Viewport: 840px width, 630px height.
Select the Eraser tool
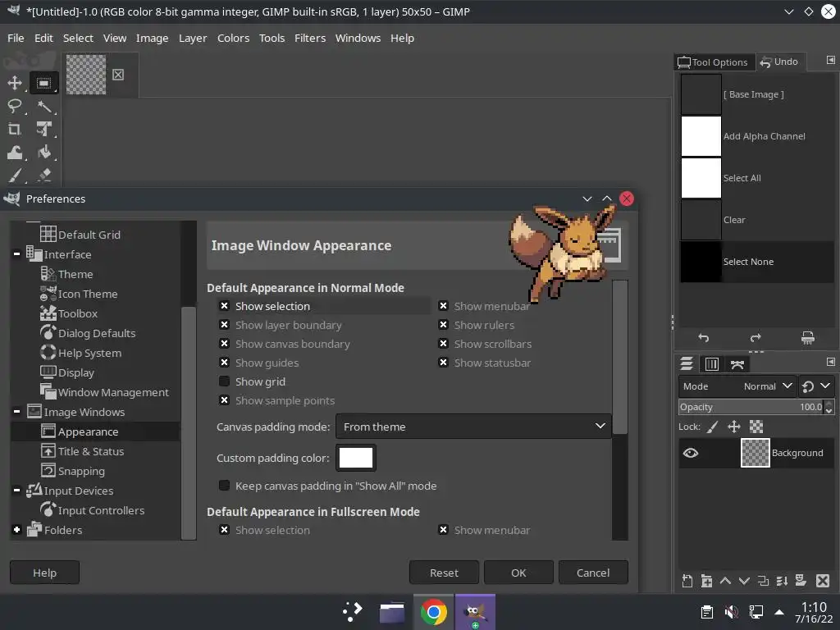(x=44, y=176)
